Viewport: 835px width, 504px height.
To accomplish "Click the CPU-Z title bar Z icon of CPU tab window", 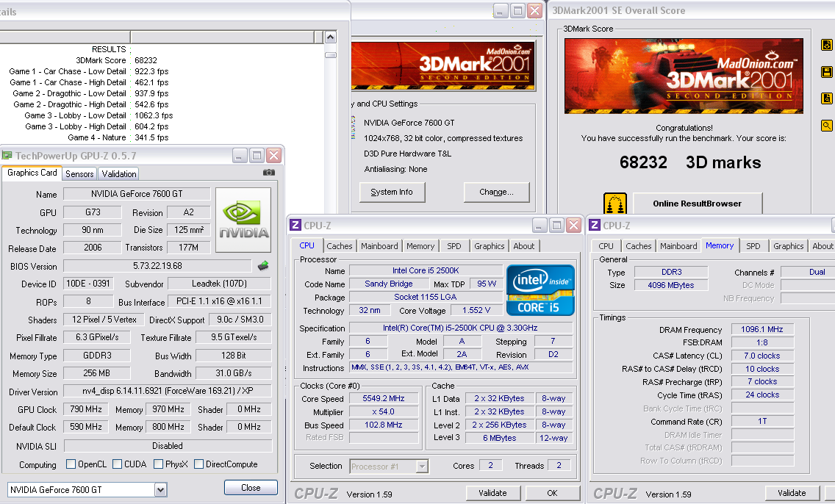I will 295,225.
